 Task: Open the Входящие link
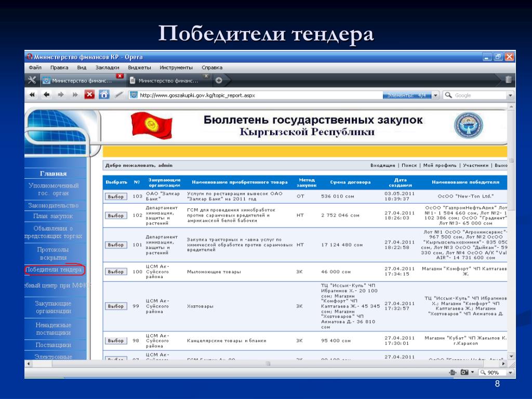(383, 165)
